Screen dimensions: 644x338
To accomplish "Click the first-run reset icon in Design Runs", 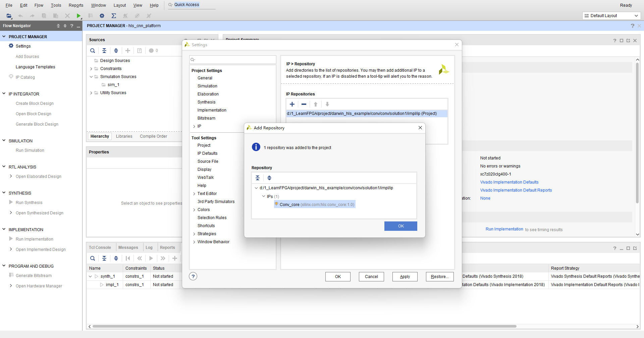I will click(x=128, y=258).
